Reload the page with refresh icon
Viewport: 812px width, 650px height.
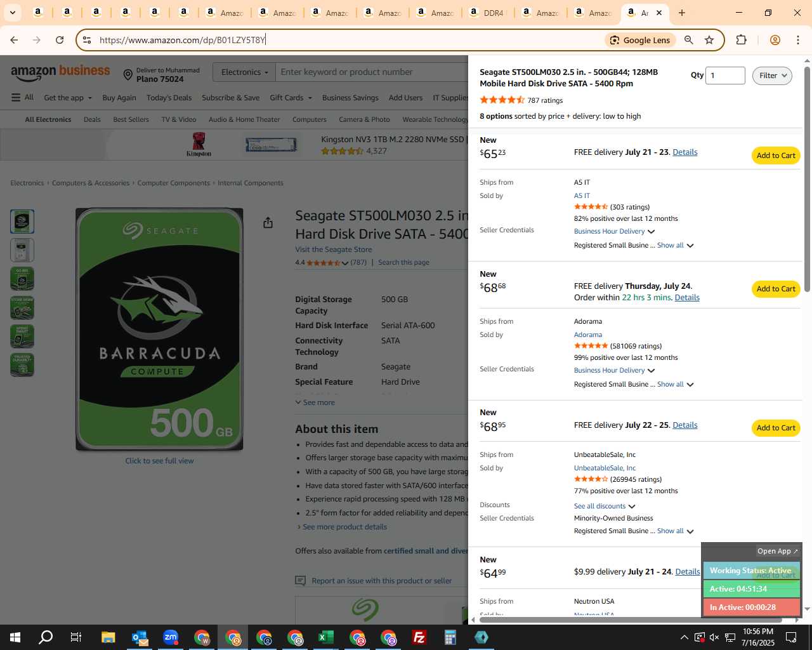click(60, 40)
